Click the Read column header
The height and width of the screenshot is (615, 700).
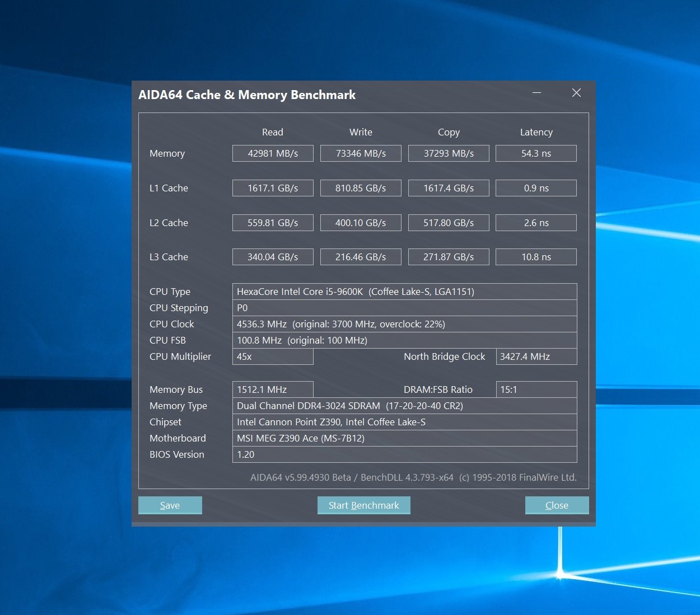(273, 132)
